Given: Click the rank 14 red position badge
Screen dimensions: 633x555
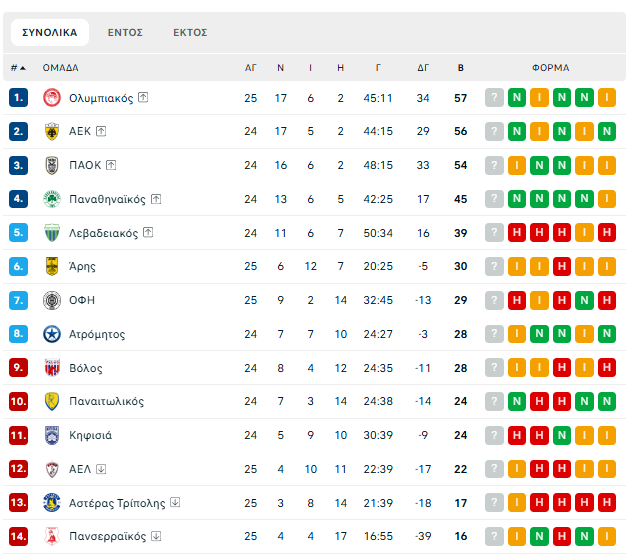Looking at the screenshot, I should (18, 536).
